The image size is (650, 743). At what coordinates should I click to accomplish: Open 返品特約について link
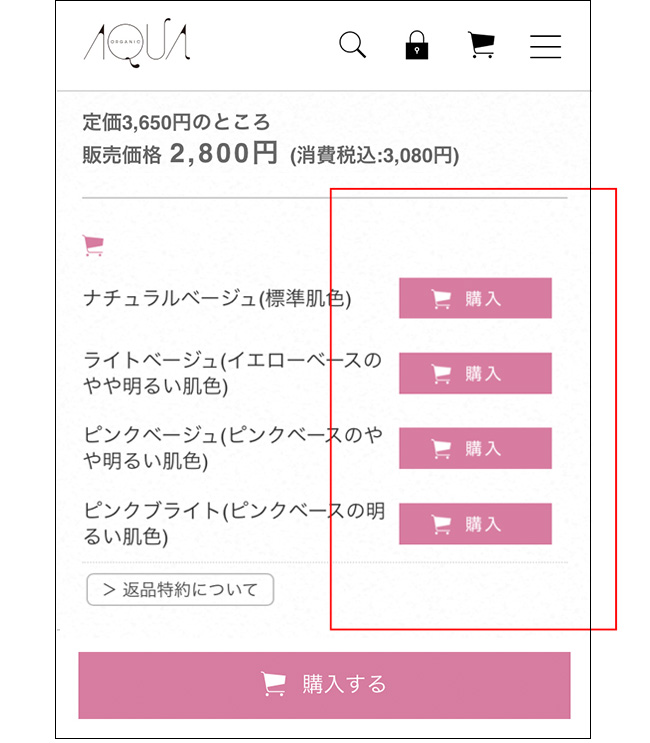pos(180,589)
